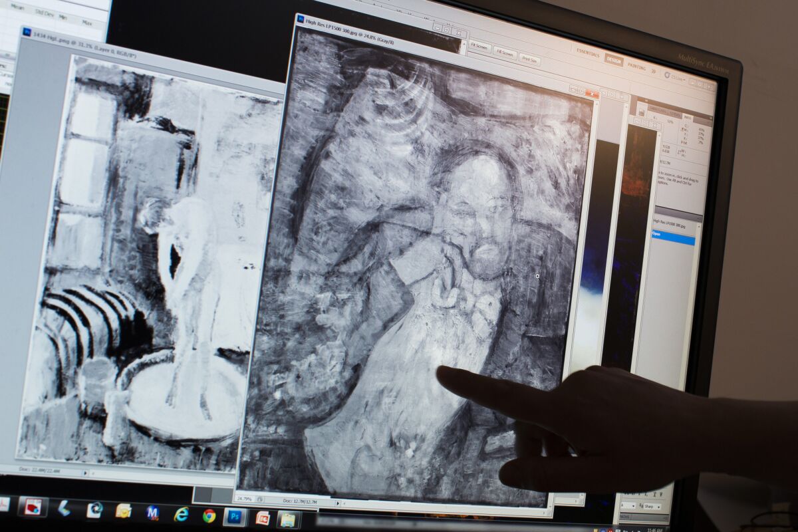
Task: Click the Fit Screen button
Action: point(479,47)
